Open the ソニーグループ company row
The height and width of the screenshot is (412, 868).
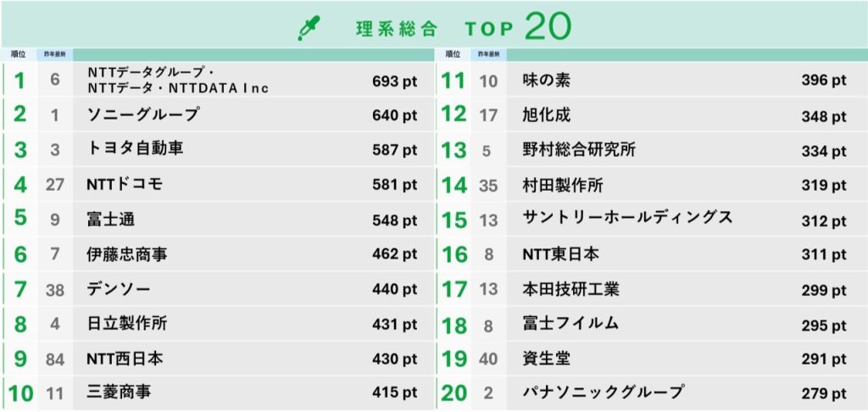[x=143, y=114]
